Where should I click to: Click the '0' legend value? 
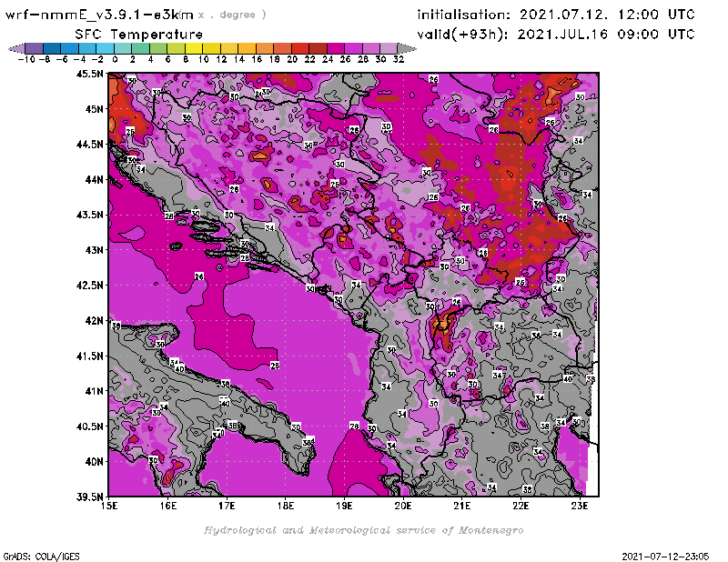click(x=115, y=59)
